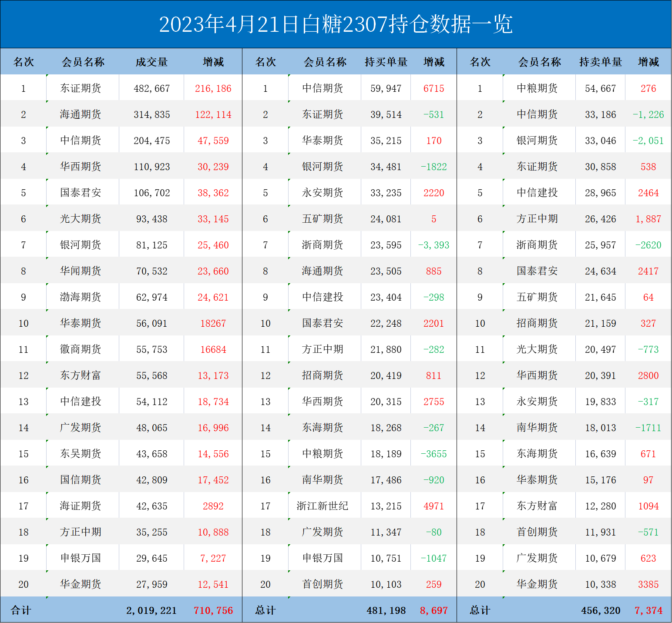This screenshot has width=672, height=623.
Task: Click short change value 3385
Action: tap(648, 584)
